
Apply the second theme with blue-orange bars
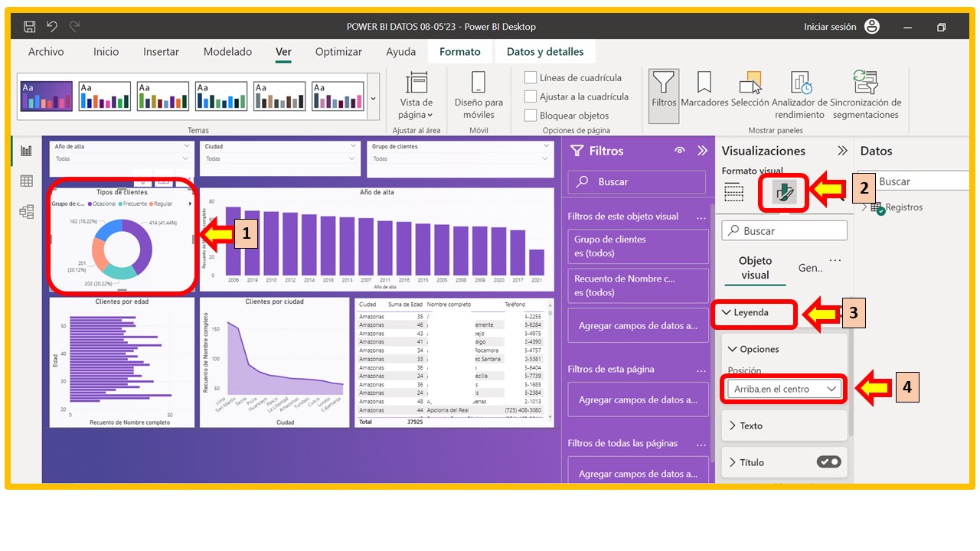click(x=105, y=97)
